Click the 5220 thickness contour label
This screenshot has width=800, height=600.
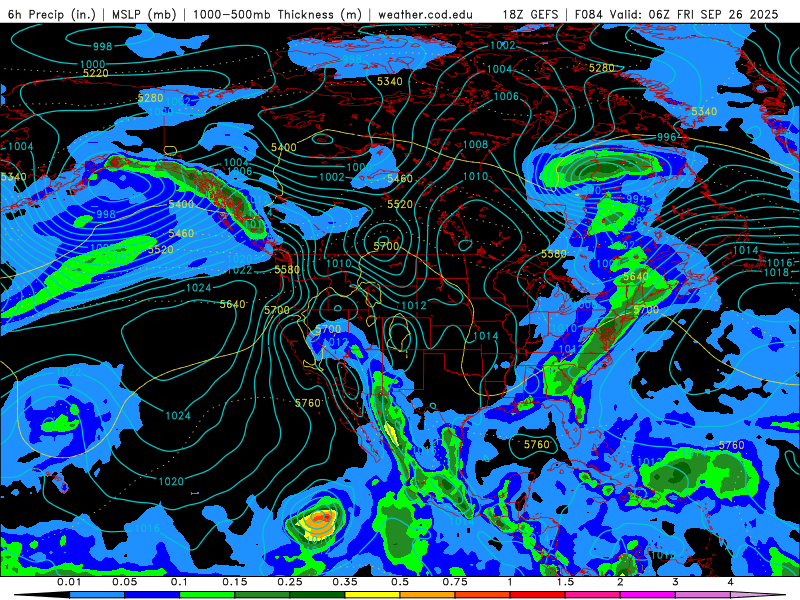(96, 73)
